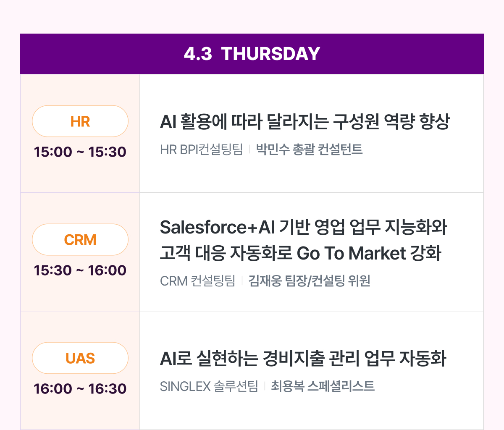Click the 16:00 ~ 16:30 time slot
The image size is (504, 430).
coord(80,389)
